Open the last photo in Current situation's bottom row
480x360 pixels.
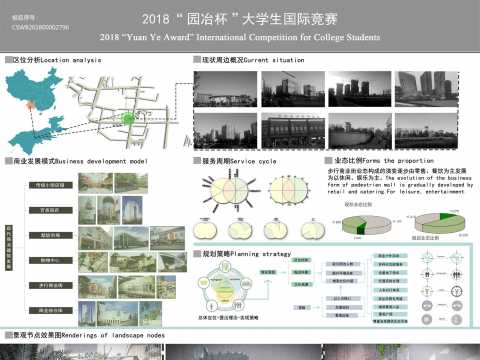[426, 131]
